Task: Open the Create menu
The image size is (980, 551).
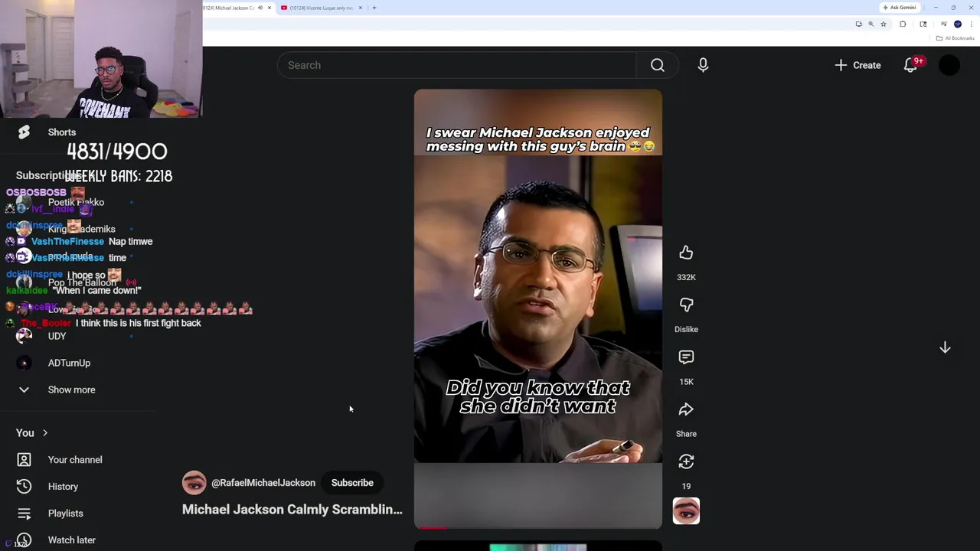Action: [x=857, y=65]
